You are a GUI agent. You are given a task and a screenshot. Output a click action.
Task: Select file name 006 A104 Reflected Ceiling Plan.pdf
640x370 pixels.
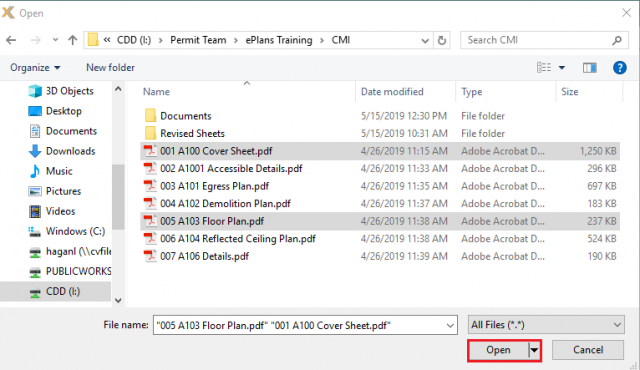[238, 238]
